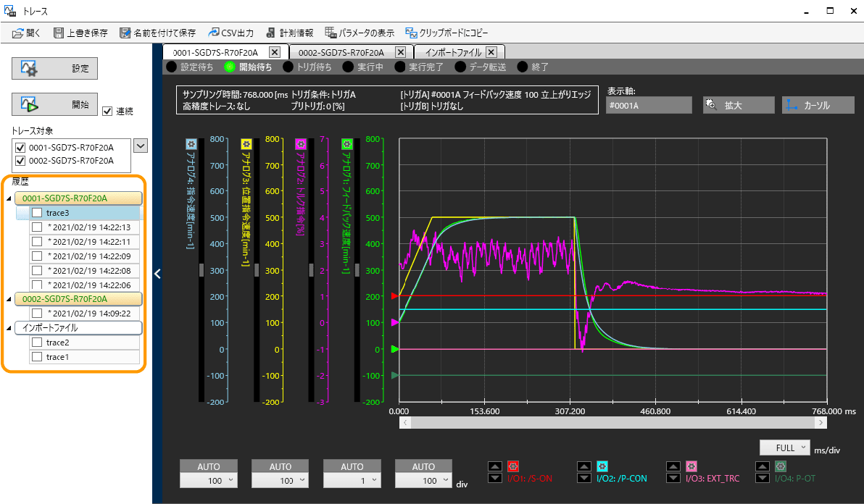Collapse the 0001-SGD7S-R70F20A history group
The image size is (864, 504).
coord(9,198)
